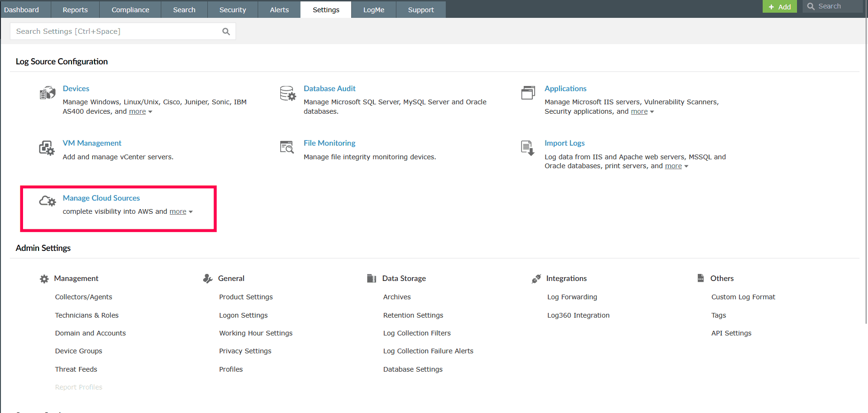Click the File Monitoring icon
This screenshot has width=868, height=413.
tap(287, 147)
